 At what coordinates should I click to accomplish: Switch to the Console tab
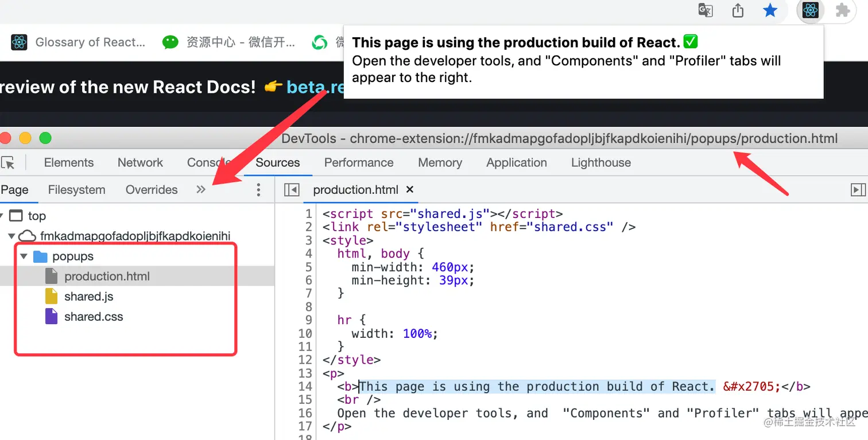[x=209, y=162]
